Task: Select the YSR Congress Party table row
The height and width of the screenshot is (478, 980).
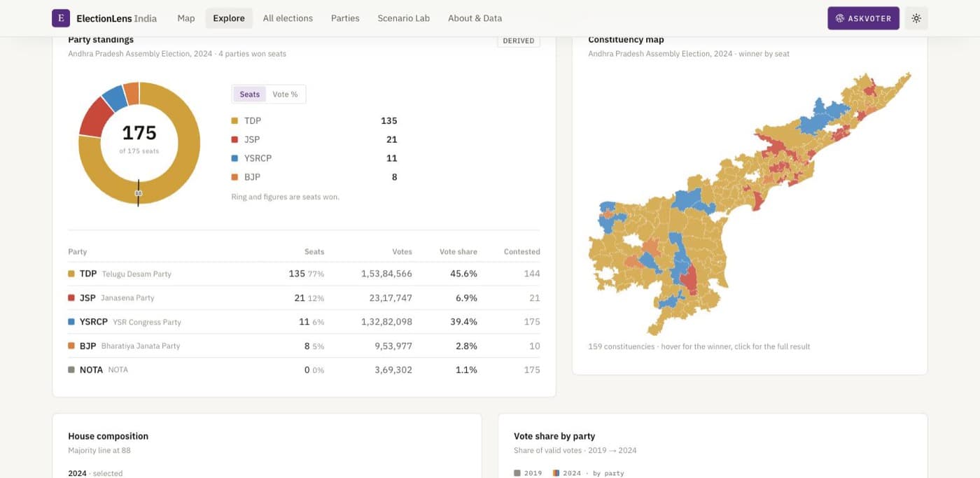Action: pyautogui.click(x=304, y=322)
